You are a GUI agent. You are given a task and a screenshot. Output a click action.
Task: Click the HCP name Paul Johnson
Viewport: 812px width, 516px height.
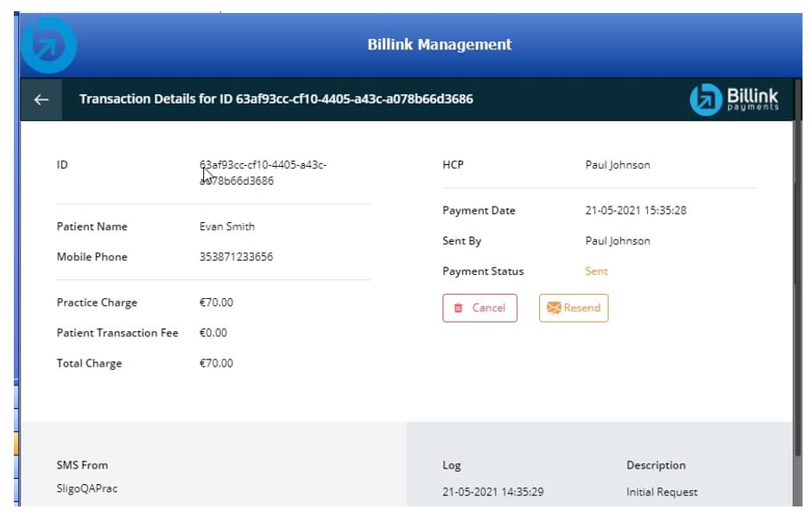click(617, 165)
